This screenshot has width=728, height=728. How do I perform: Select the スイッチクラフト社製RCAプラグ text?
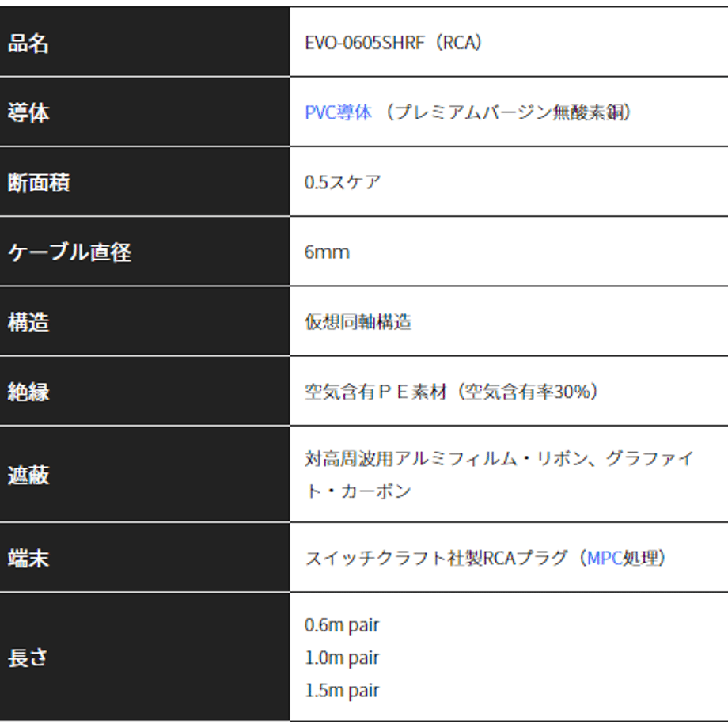coord(437,558)
